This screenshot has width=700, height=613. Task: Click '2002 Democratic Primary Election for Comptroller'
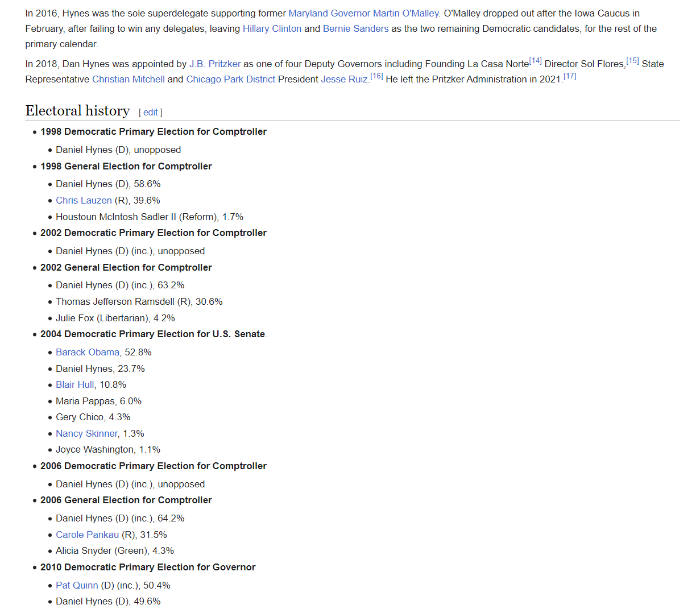pos(154,233)
